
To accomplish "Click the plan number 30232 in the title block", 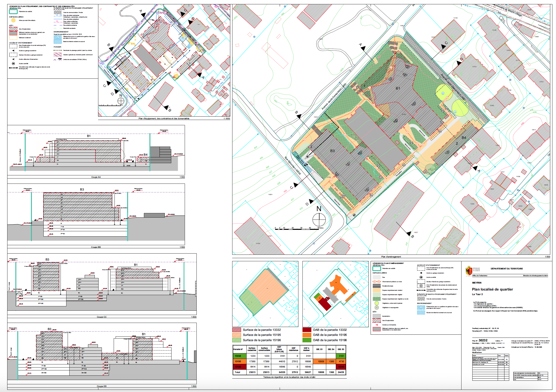I will pyautogui.click(x=483, y=340).
